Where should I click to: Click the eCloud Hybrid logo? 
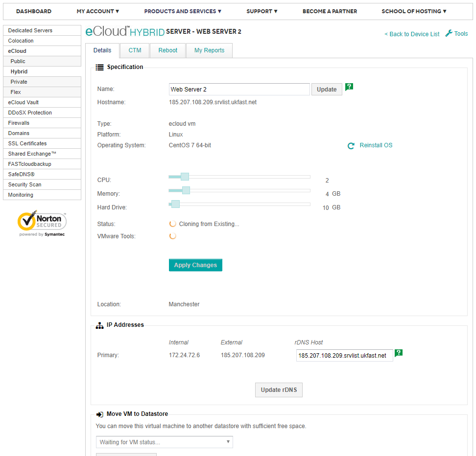coord(125,31)
